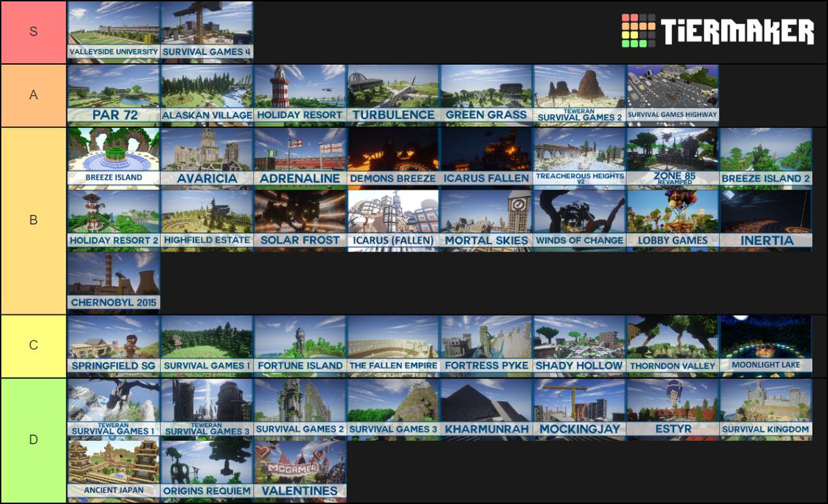Select the Turbulence map thumbnail
This screenshot has height=504, width=828.
click(393, 95)
